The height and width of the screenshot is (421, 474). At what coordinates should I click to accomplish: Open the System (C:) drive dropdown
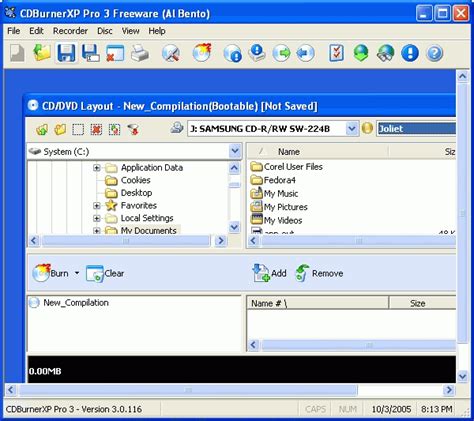(235, 151)
